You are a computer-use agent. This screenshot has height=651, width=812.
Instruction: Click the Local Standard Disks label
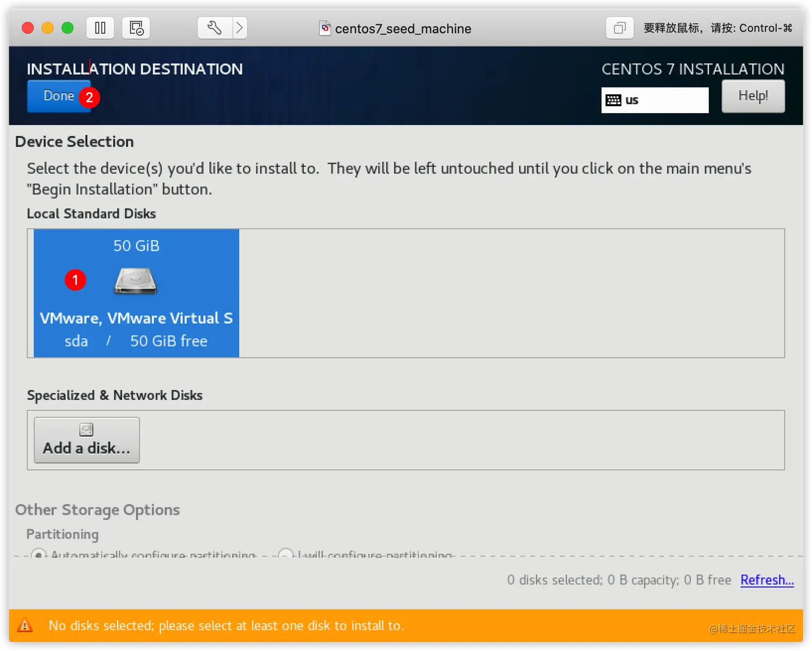[x=91, y=214]
